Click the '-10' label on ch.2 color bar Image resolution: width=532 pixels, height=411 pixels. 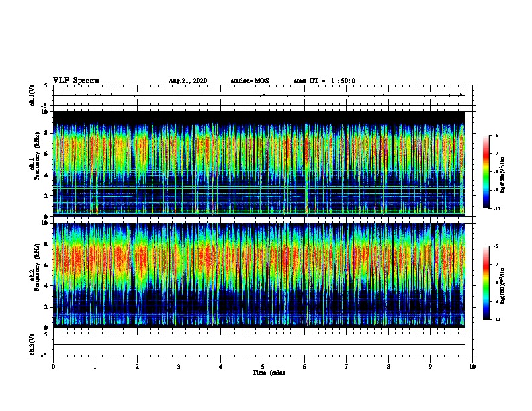(497, 320)
